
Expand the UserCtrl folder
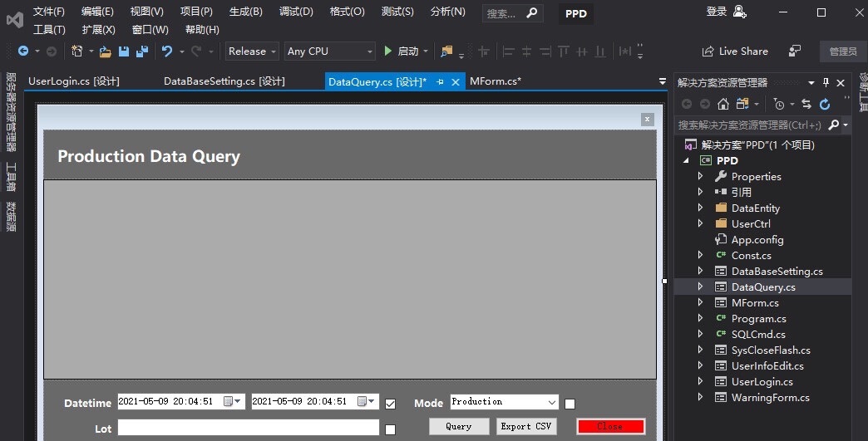click(700, 223)
